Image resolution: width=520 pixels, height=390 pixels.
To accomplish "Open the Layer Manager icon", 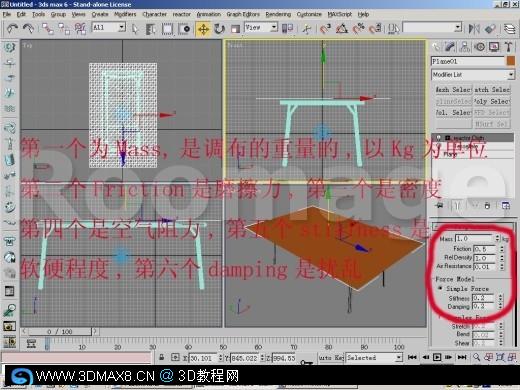I will click(x=509, y=29).
